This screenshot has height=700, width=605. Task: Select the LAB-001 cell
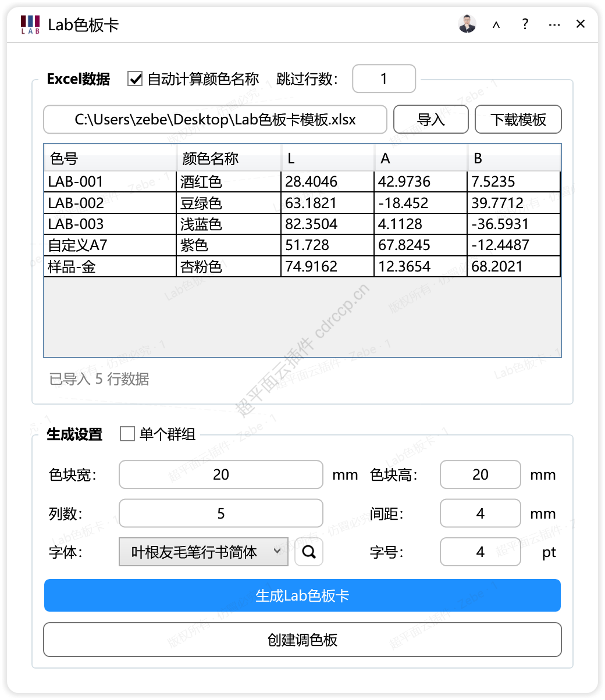111,181
